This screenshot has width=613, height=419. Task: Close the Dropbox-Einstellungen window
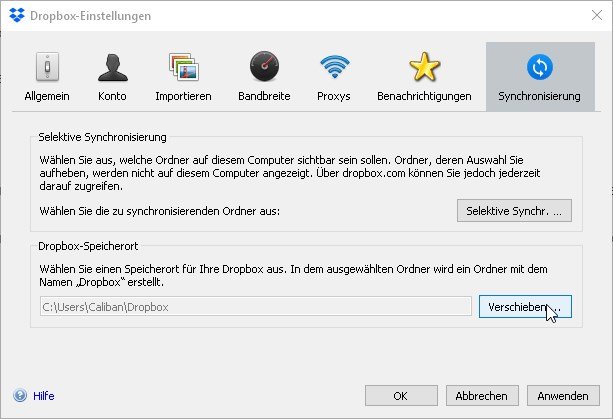597,15
